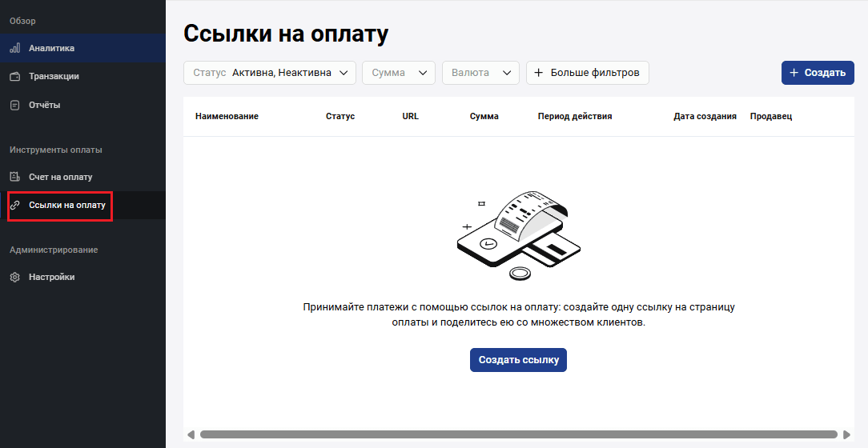The image size is (868, 448).
Task: Click the scrollbar left arrow
Action: tap(191, 434)
